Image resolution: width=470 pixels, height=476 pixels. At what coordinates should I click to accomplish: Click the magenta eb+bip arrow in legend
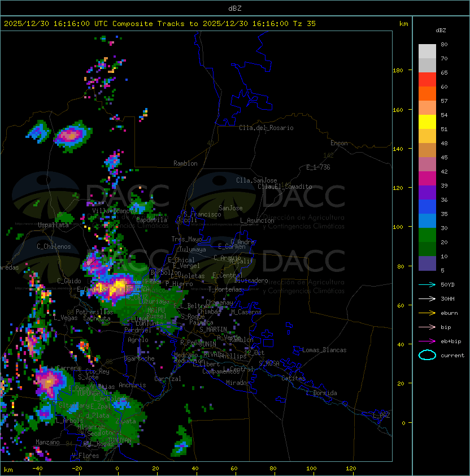coord(427,341)
